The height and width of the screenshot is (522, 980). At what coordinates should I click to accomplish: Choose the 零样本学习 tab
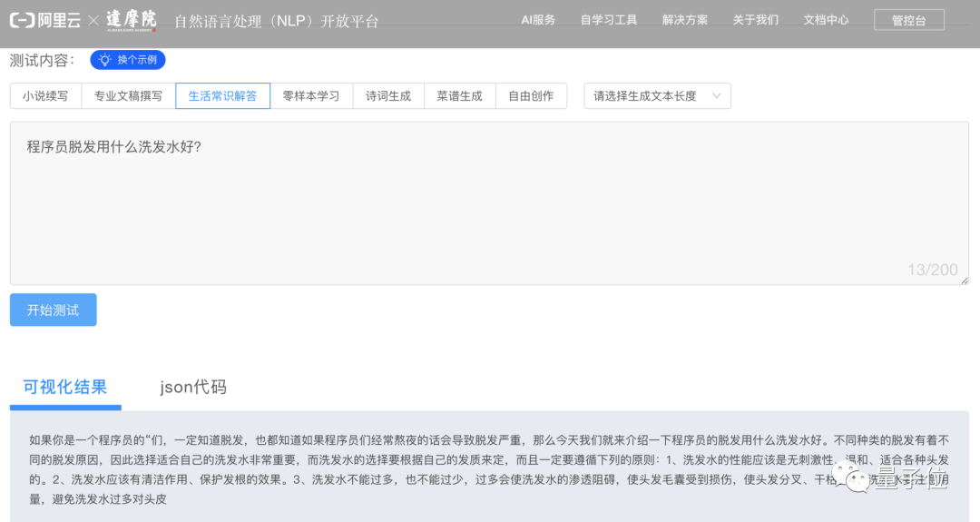[x=310, y=96]
